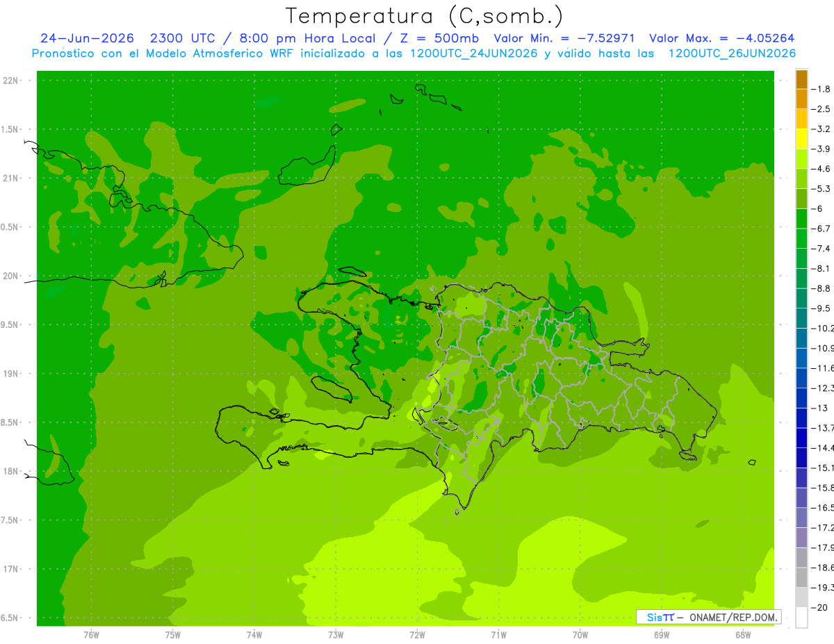The height and width of the screenshot is (644, 834).
Task: Select the '1200UTC_26JUN2026' valid-until timestamp
Action: (732, 53)
